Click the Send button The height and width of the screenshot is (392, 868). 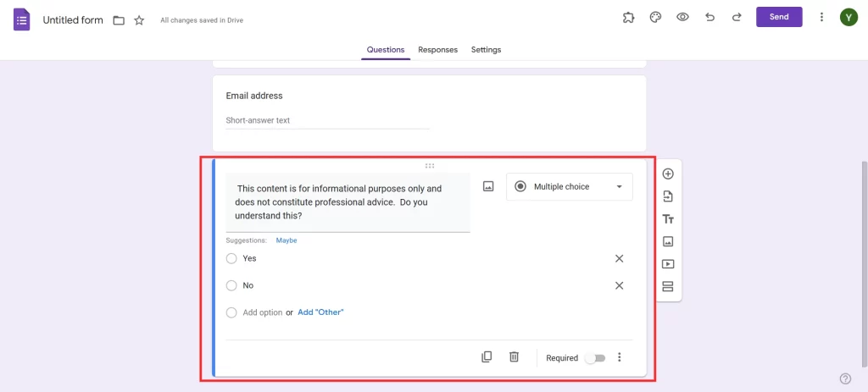tap(778, 17)
